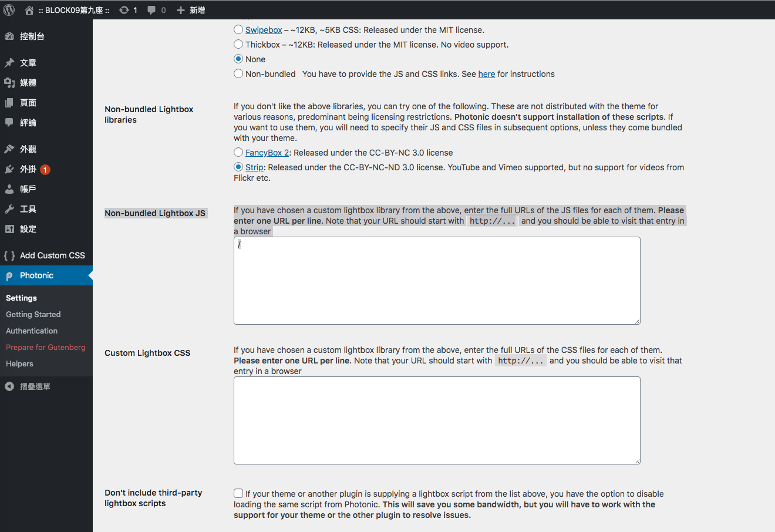The image size is (775, 532).
Task: Click inside the Custom Lightbox CSS textarea
Action: tap(437, 420)
